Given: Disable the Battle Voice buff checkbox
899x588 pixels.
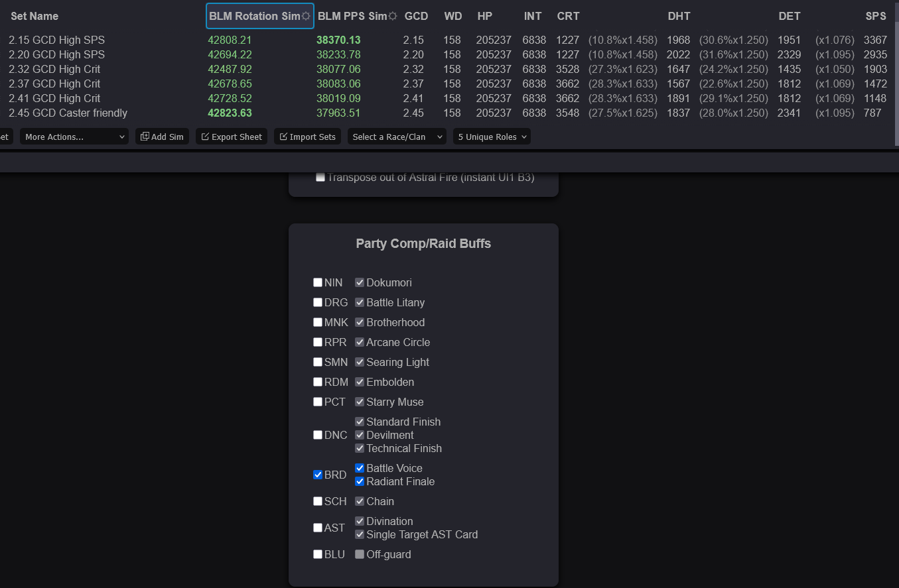Looking at the screenshot, I should click(360, 468).
